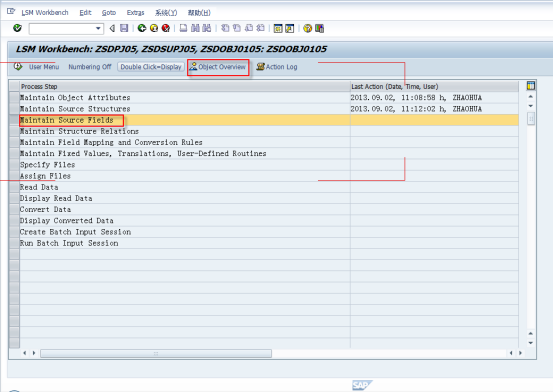The width and height of the screenshot is (554, 392).
Task: Click the User Menu button
Action: pyautogui.click(x=44, y=67)
